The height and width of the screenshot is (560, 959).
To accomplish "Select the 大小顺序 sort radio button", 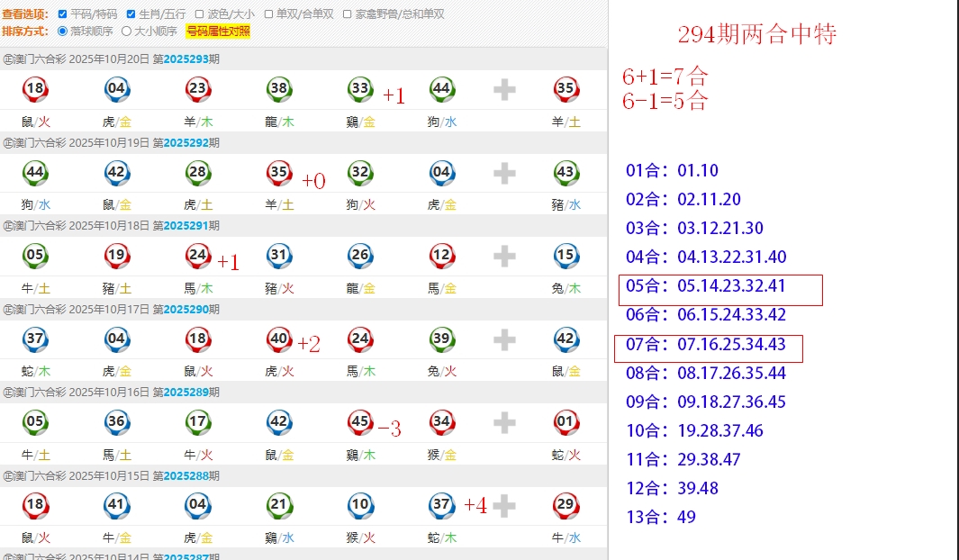I will 126,32.
